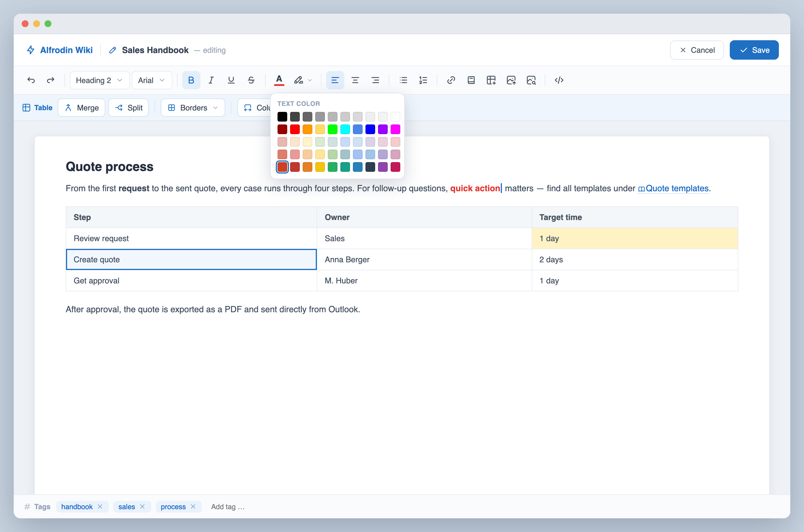
Task: Click the Table toolbar label
Action: tap(37, 108)
